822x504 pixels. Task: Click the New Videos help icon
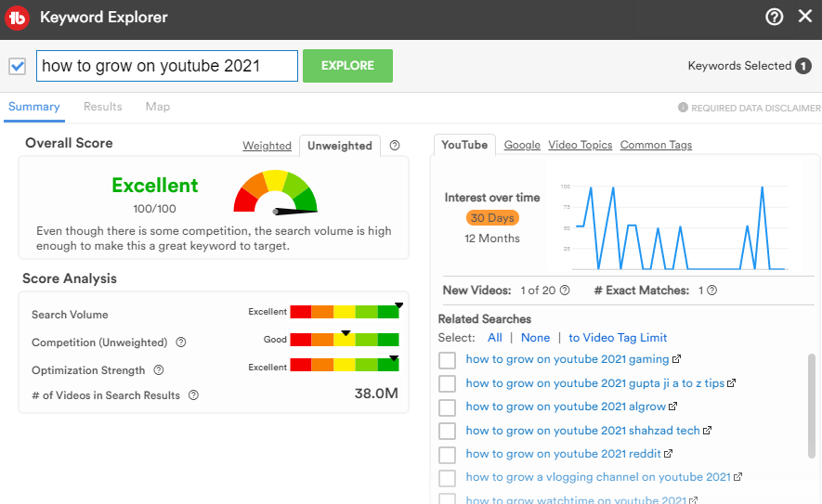click(x=565, y=291)
